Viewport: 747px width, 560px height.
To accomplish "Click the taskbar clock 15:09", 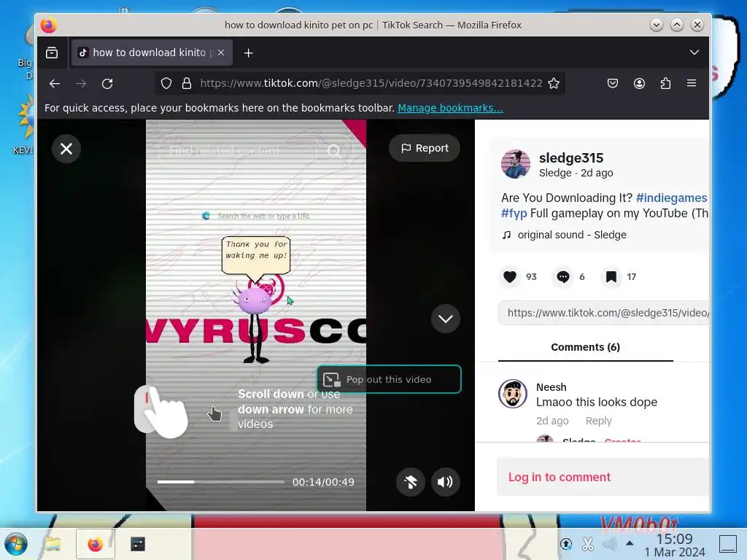I will coord(674,539).
